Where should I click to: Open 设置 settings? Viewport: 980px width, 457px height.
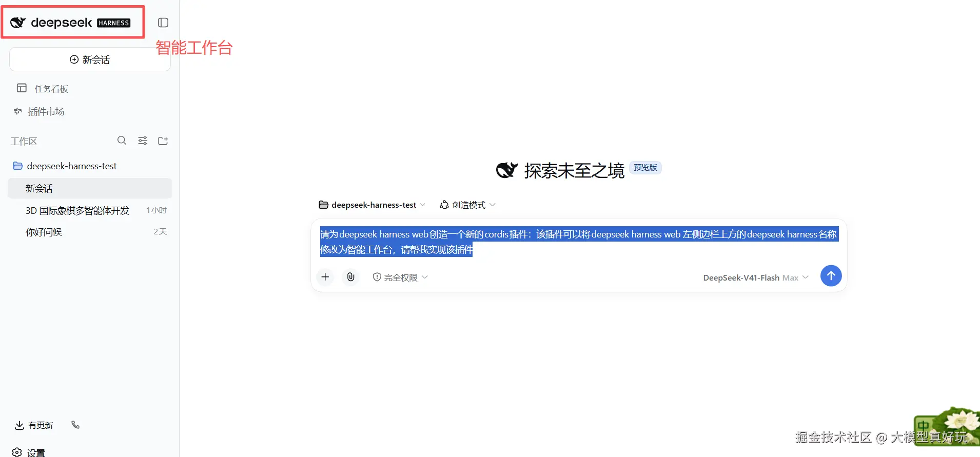(x=29, y=452)
